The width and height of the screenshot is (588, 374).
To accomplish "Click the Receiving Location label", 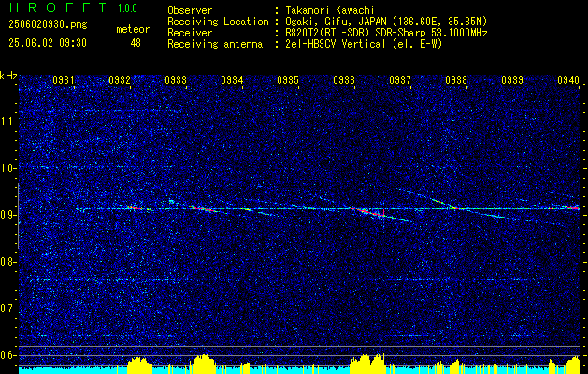I will (x=218, y=22).
